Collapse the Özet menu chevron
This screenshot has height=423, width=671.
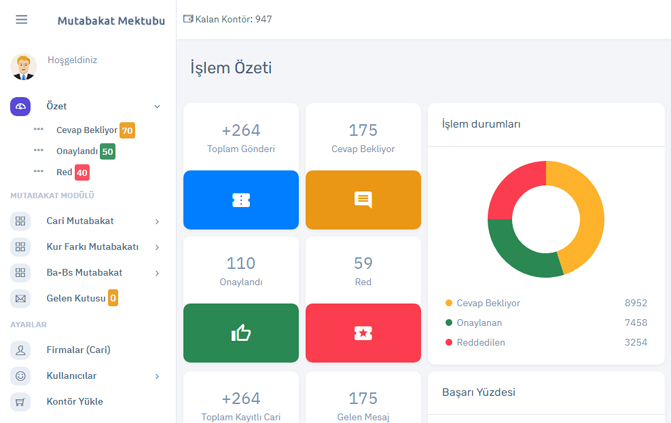(157, 106)
